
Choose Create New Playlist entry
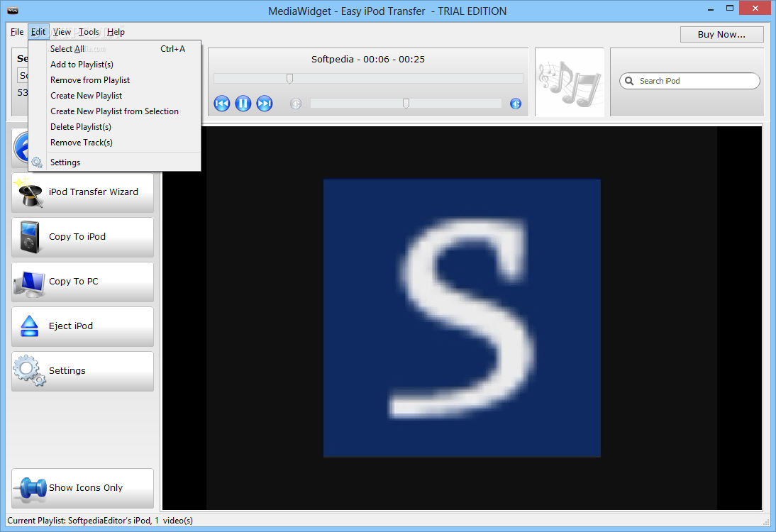(114, 96)
